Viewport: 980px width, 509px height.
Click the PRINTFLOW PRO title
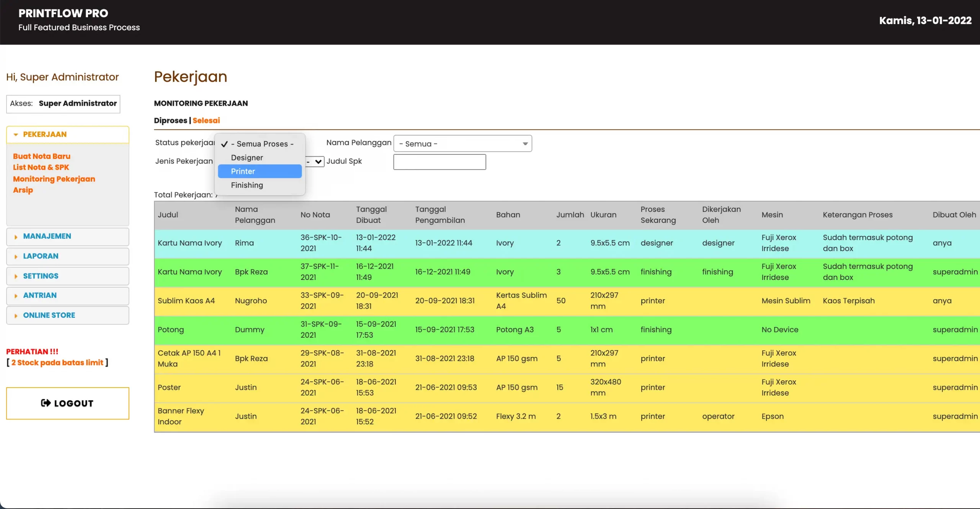[63, 13]
